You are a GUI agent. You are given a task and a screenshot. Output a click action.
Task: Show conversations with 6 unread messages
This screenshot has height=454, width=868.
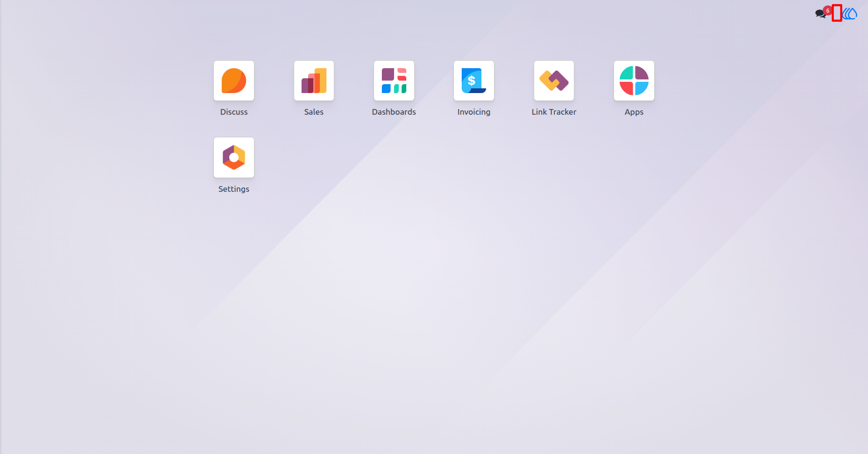point(823,13)
